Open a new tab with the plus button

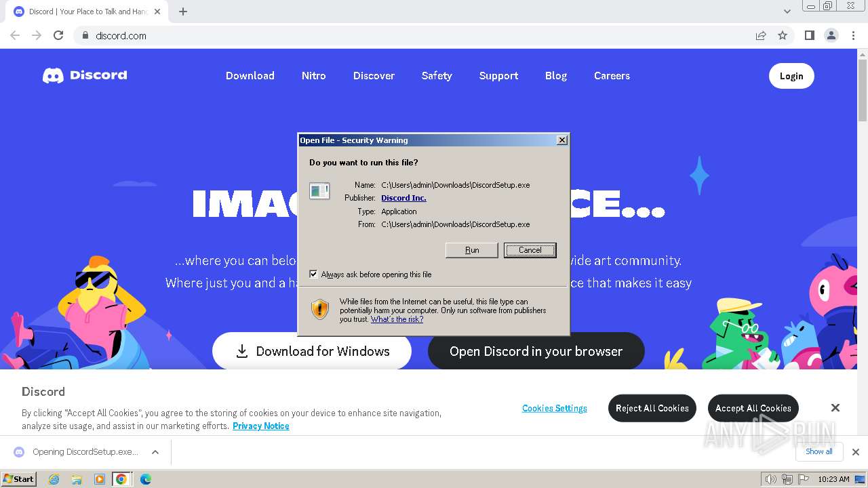coord(183,12)
